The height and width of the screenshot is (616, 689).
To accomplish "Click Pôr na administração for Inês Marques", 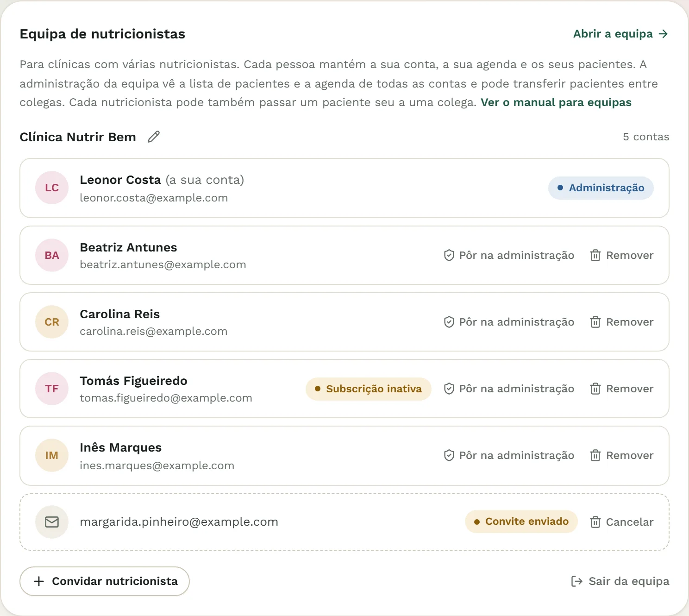I will [x=509, y=455].
